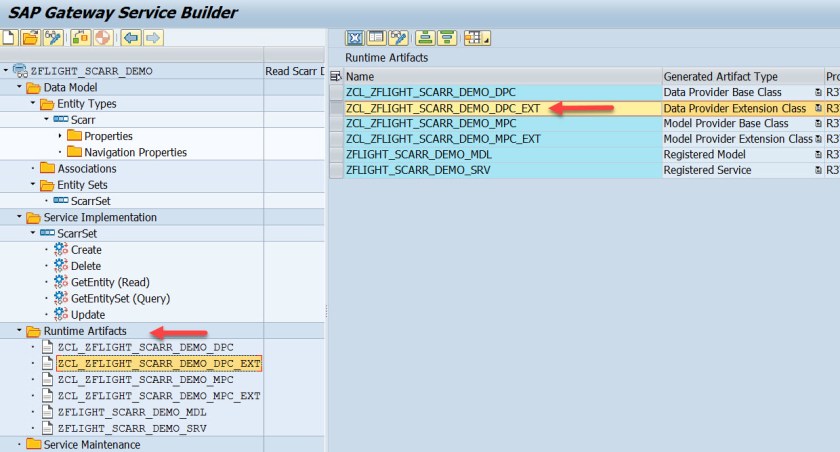This screenshot has width=840, height=452.
Task: Collapse the Runtime Artifacts folder
Action: 19,330
